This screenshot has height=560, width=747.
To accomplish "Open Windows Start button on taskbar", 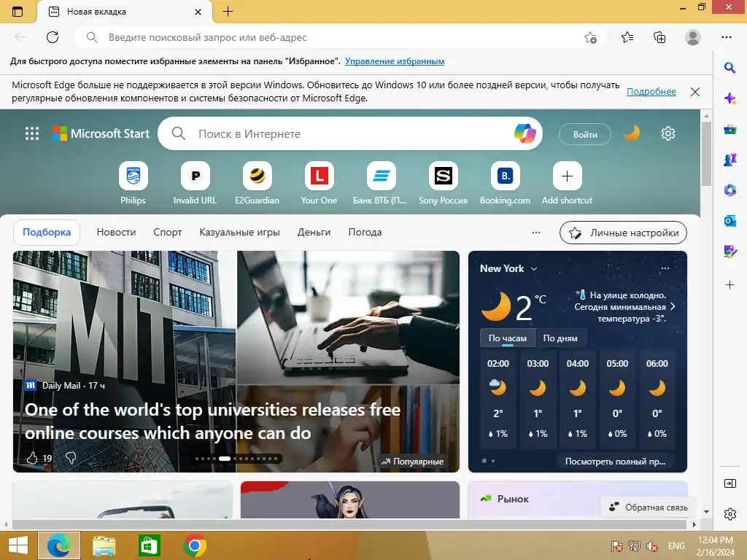I will pyautogui.click(x=18, y=545).
